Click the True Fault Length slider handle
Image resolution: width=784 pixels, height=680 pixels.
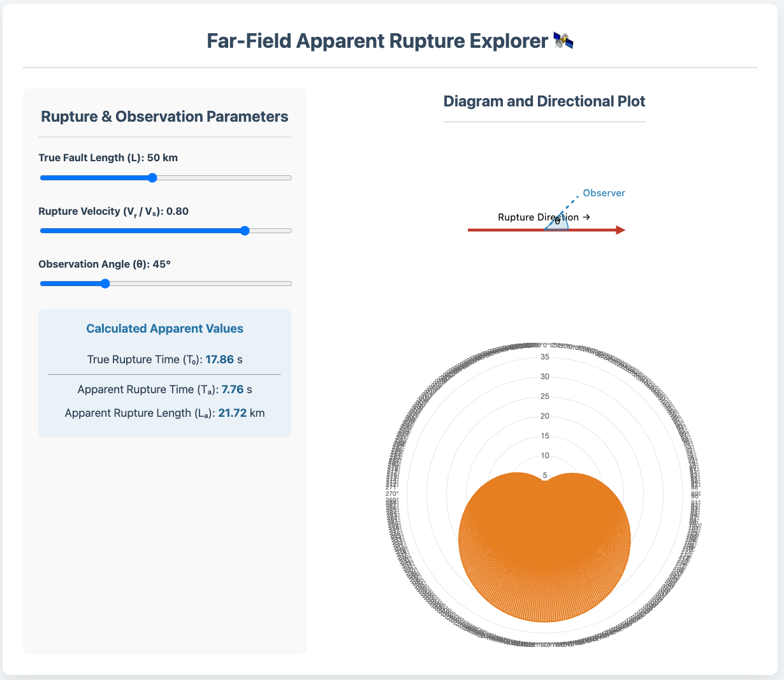(151, 178)
